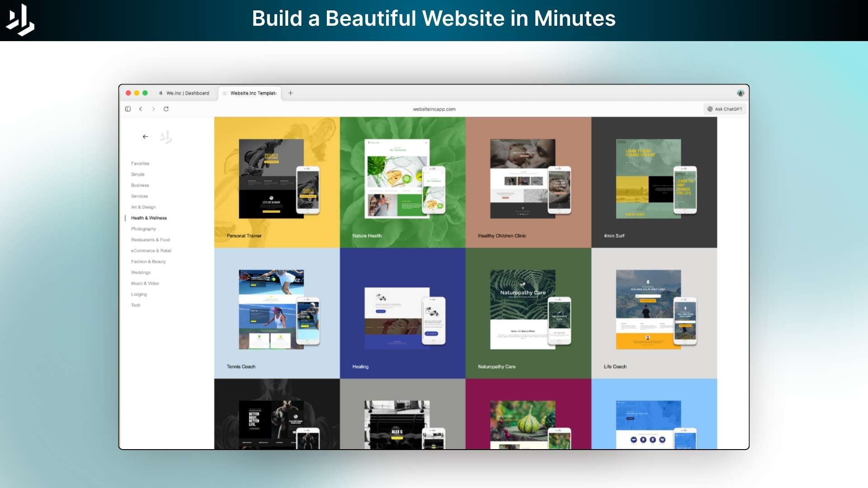Switch to the We.Inc Dashboard tab

point(184,93)
